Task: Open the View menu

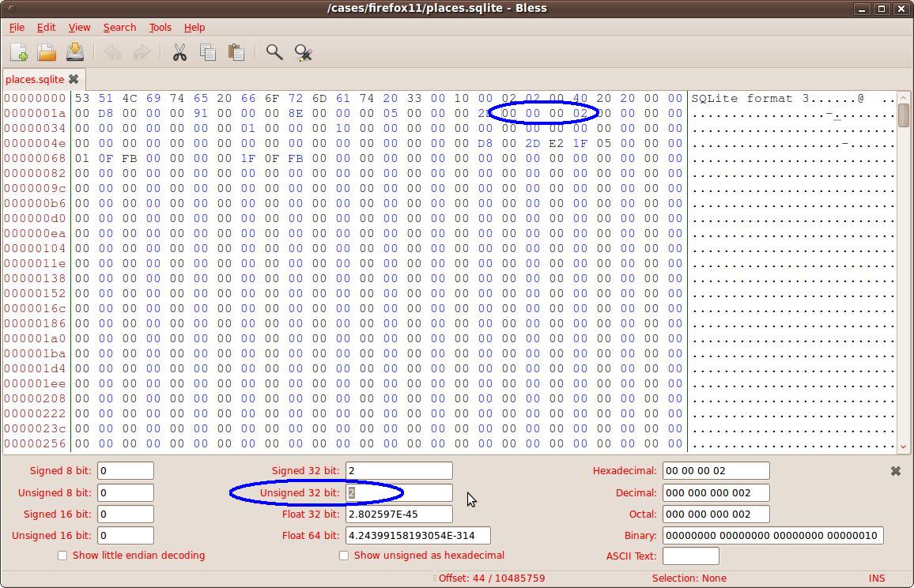Action: [79, 28]
